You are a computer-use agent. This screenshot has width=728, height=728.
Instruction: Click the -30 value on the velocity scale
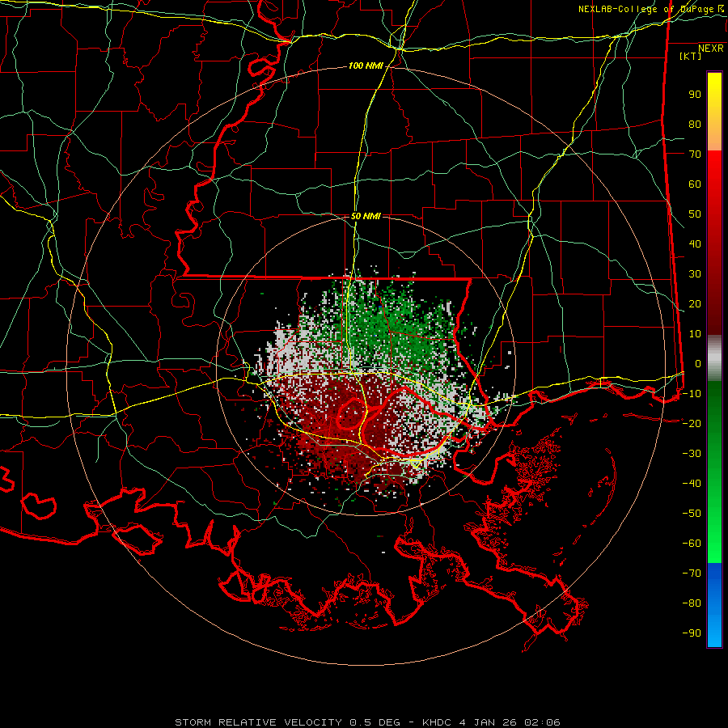pos(692,454)
